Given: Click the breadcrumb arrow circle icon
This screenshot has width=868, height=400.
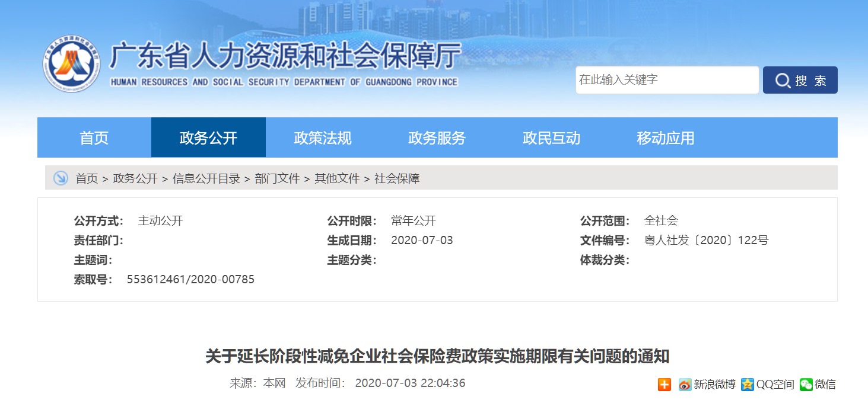Looking at the screenshot, I should coord(61,178).
